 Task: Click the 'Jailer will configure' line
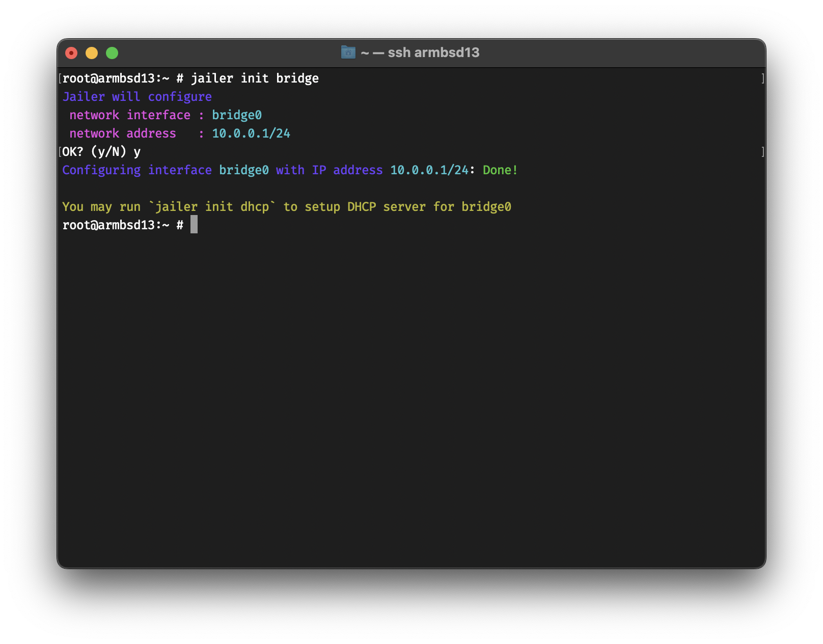coord(137,97)
